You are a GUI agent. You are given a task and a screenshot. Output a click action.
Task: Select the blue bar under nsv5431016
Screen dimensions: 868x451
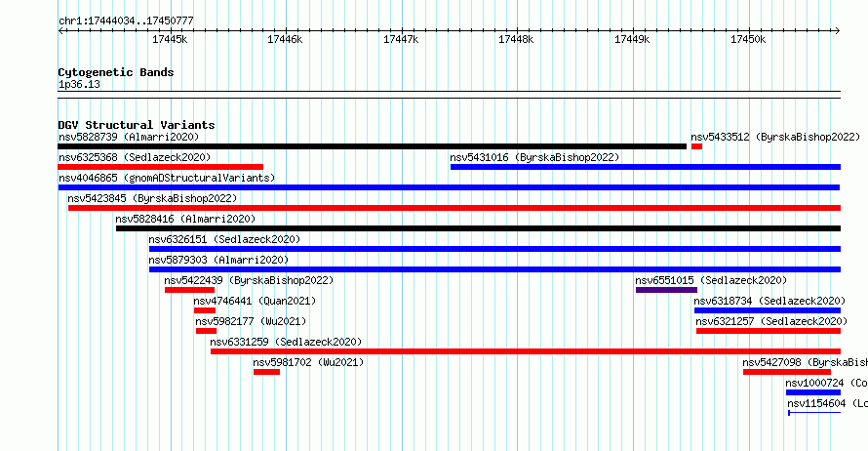[646, 167]
